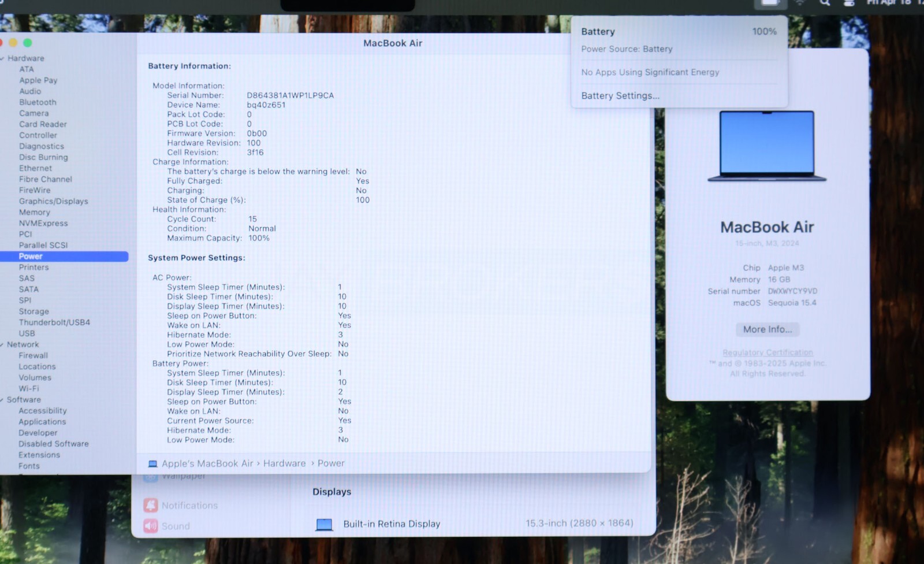The height and width of the screenshot is (564, 924).
Task: Select Fonts under Software
Action: (29, 466)
